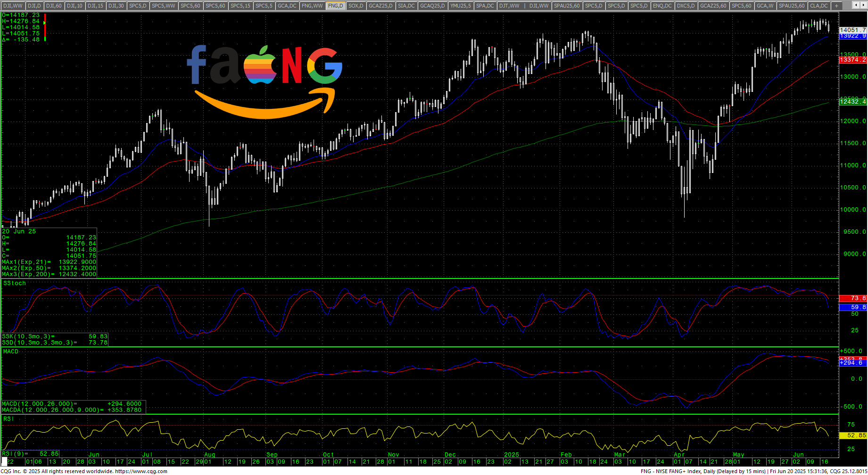Open the DJI,30 tab
The width and height of the screenshot is (868, 475).
[116, 6]
